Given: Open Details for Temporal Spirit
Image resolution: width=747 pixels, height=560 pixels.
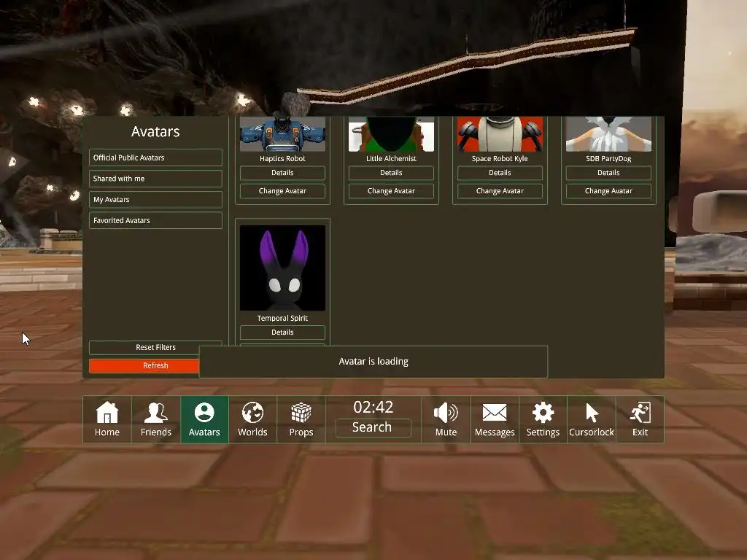Looking at the screenshot, I should pos(282,332).
